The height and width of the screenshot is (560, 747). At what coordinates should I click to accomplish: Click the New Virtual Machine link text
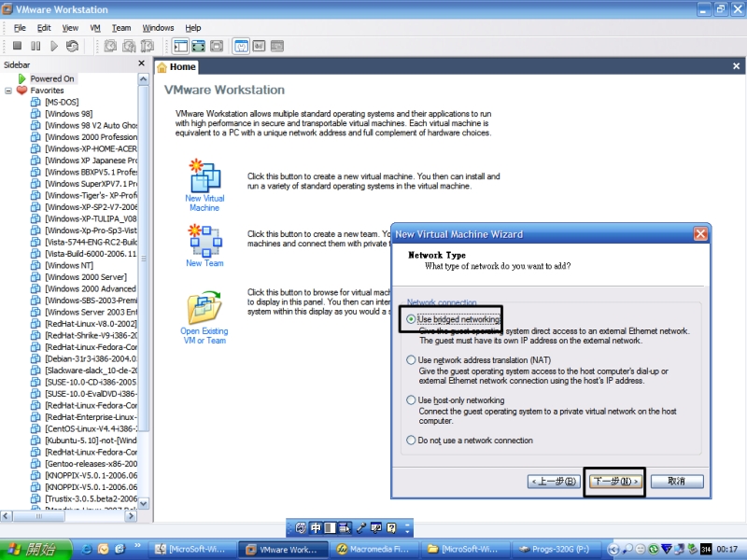pyautogui.click(x=204, y=203)
